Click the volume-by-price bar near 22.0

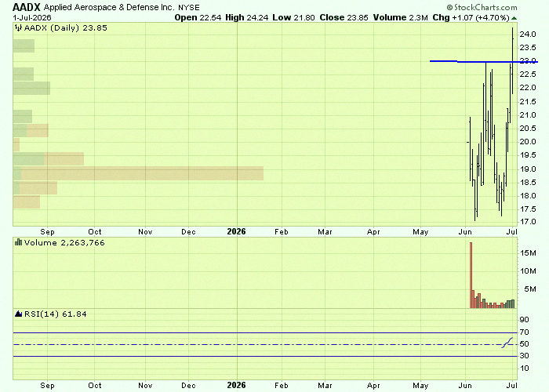31,88
